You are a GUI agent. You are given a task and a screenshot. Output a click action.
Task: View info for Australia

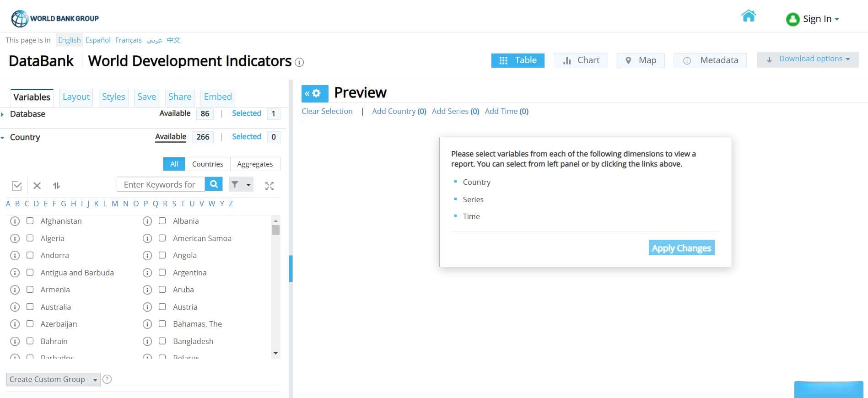click(15, 307)
